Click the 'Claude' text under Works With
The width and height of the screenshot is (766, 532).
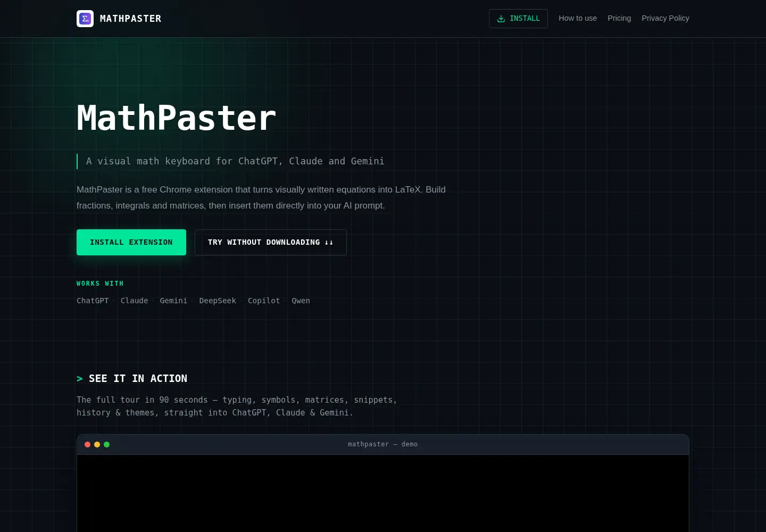(135, 301)
